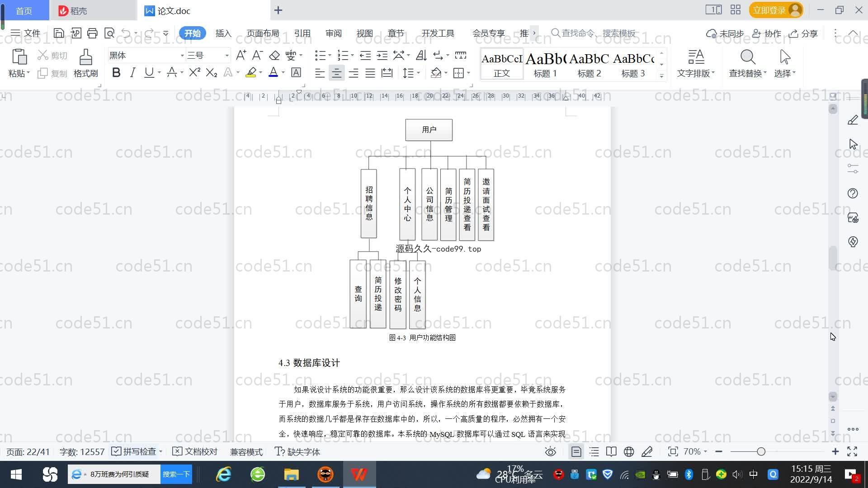This screenshot has height=488, width=868.
Task: Click the yellow highlight color button
Action: point(251,72)
